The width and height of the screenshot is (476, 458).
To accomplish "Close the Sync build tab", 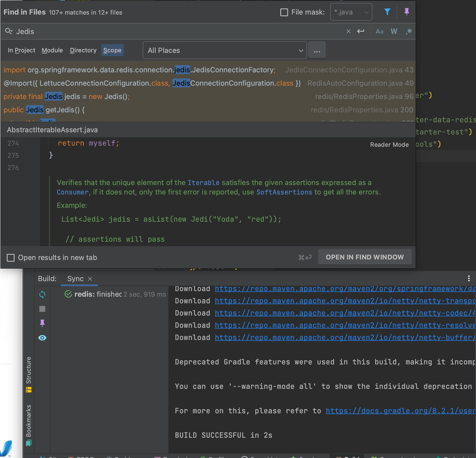I will (x=90, y=279).
